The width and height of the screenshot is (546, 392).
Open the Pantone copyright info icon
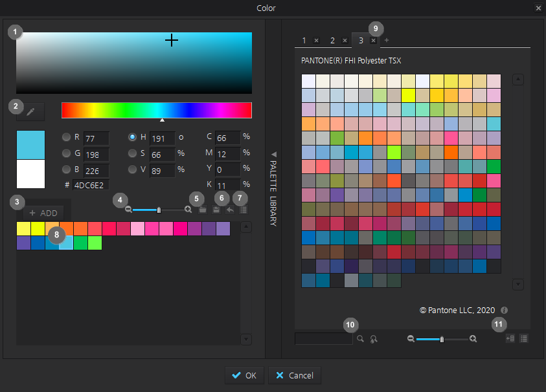pos(504,310)
